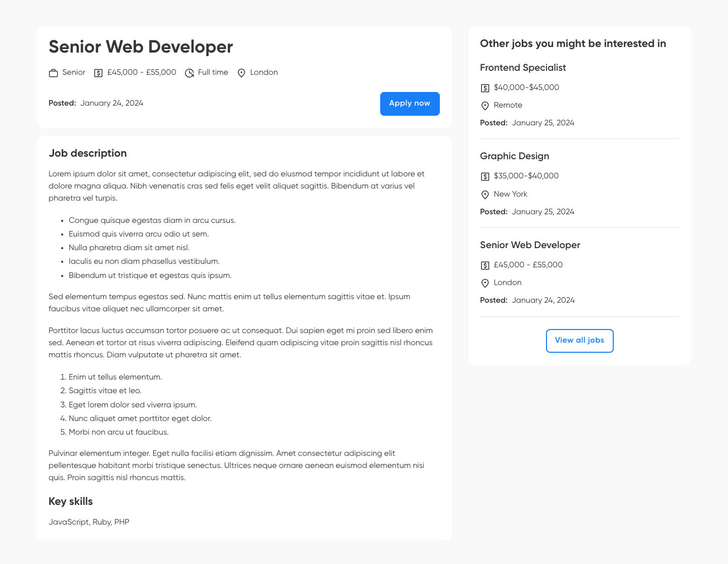Click the JavaScript, Ruby, PHP skills text
The height and width of the screenshot is (564, 728).
[x=89, y=522]
